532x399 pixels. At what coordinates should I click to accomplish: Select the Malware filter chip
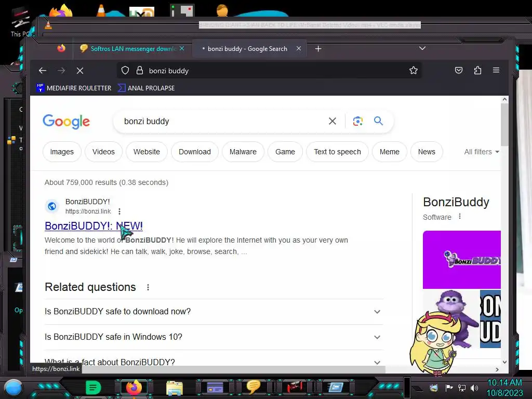point(243,152)
